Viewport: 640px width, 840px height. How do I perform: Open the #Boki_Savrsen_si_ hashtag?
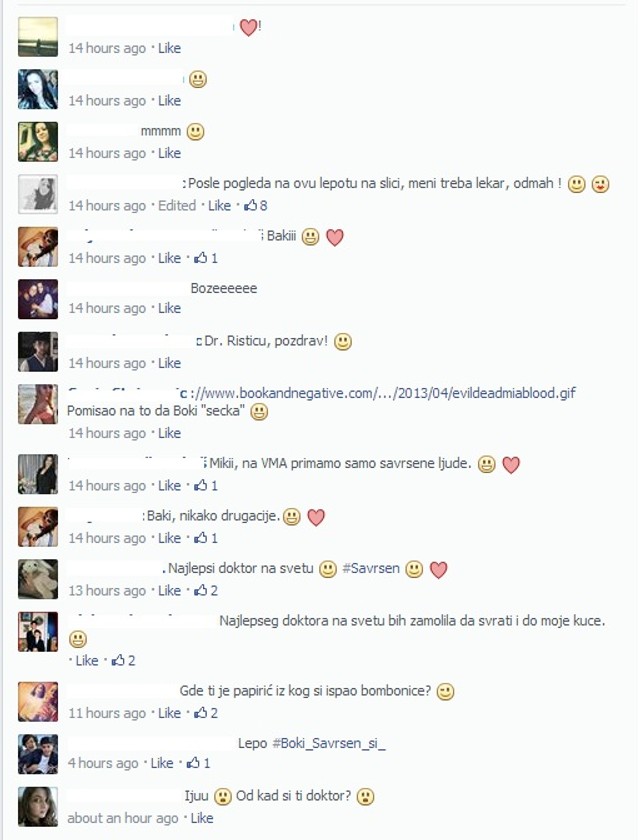pos(329,744)
